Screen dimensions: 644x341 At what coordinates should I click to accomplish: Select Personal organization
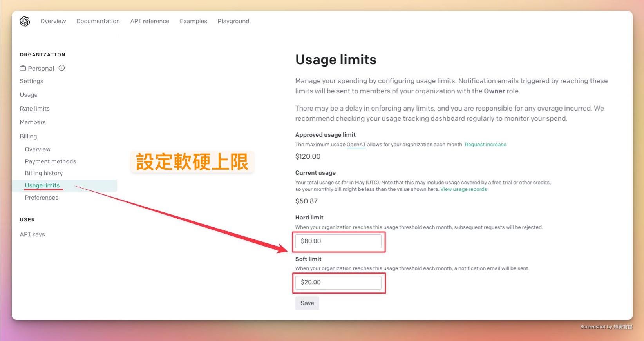[41, 68]
